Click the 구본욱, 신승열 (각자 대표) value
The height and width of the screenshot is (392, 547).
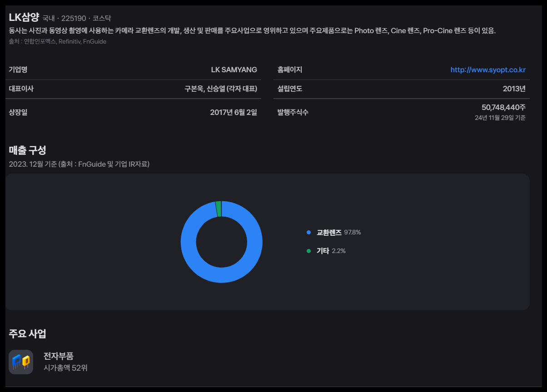coord(221,89)
